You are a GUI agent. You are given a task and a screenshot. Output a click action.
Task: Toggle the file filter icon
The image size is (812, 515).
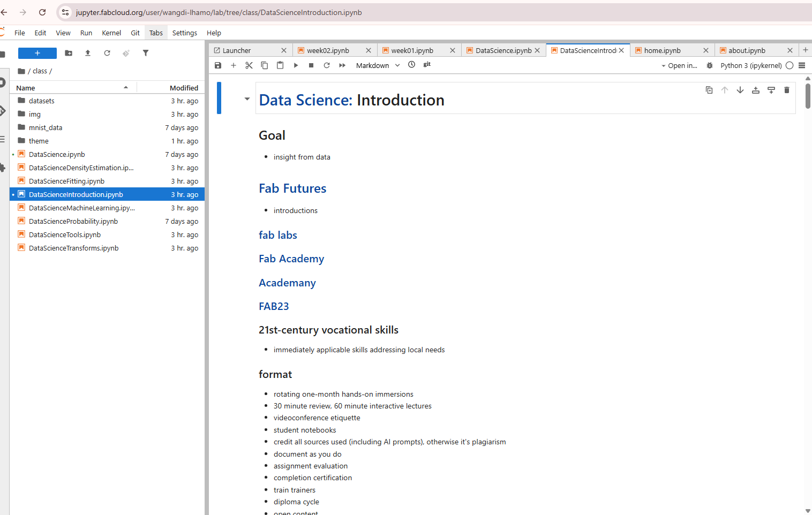point(146,53)
